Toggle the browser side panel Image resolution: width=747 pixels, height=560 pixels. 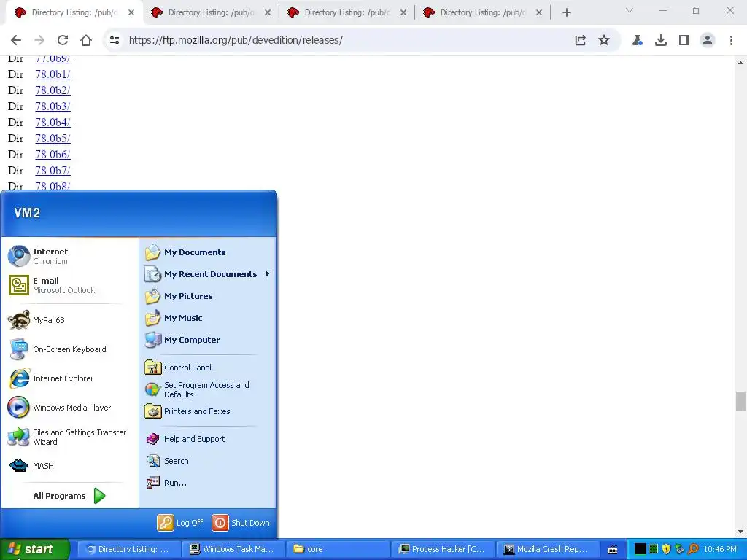click(684, 40)
